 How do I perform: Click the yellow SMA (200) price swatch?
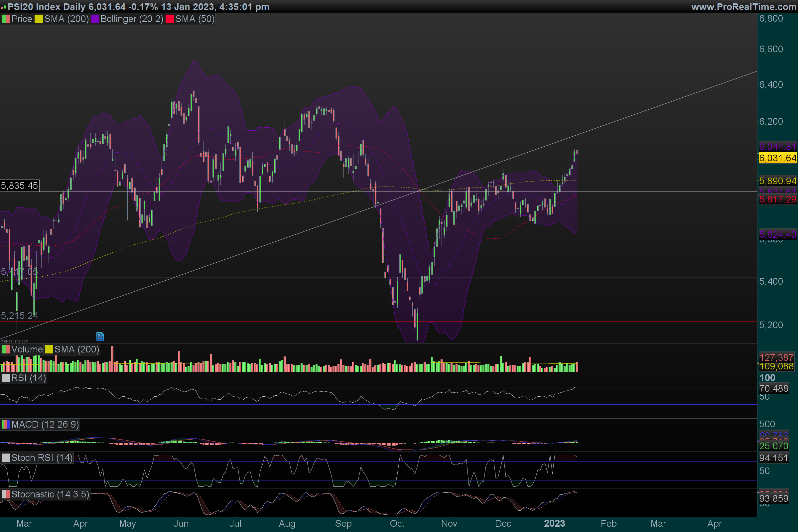[39, 19]
